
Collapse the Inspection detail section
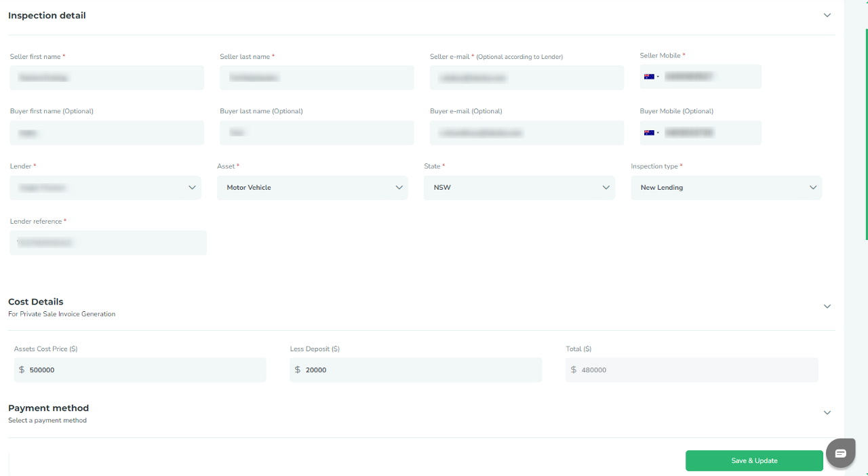pyautogui.click(x=827, y=16)
